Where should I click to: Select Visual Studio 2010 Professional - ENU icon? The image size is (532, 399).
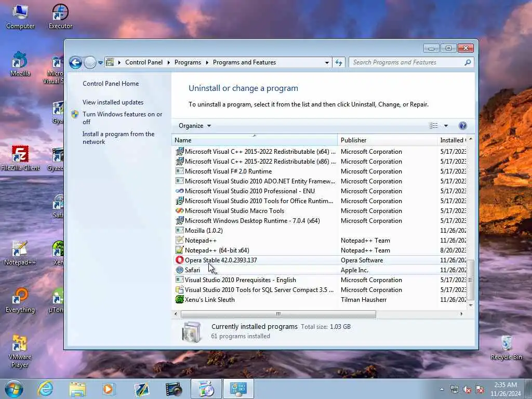point(179,191)
